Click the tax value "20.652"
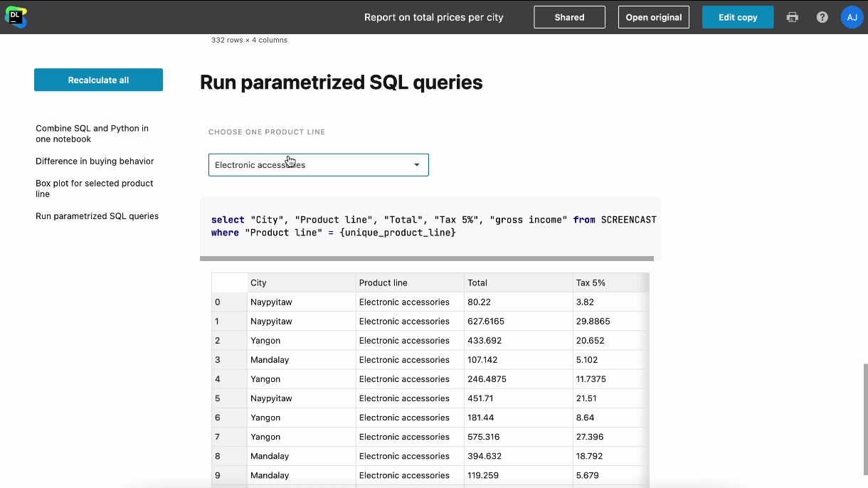868x488 pixels. point(591,341)
